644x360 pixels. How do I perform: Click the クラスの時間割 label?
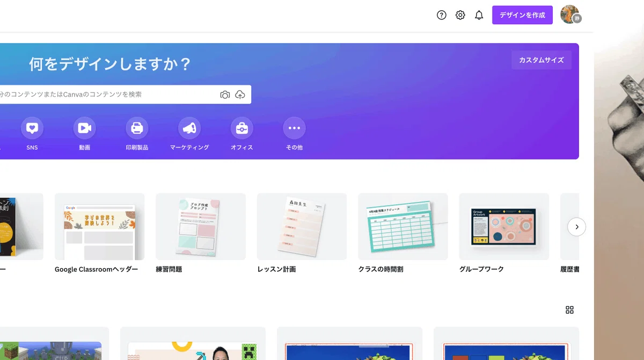pos(380,269)
